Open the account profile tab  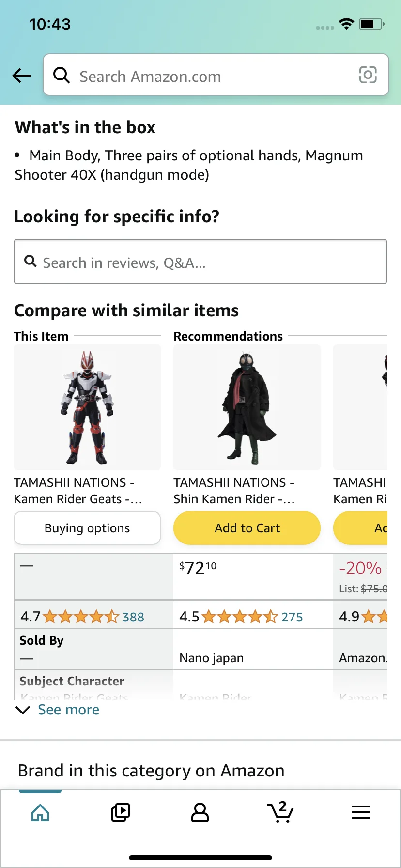200,812
